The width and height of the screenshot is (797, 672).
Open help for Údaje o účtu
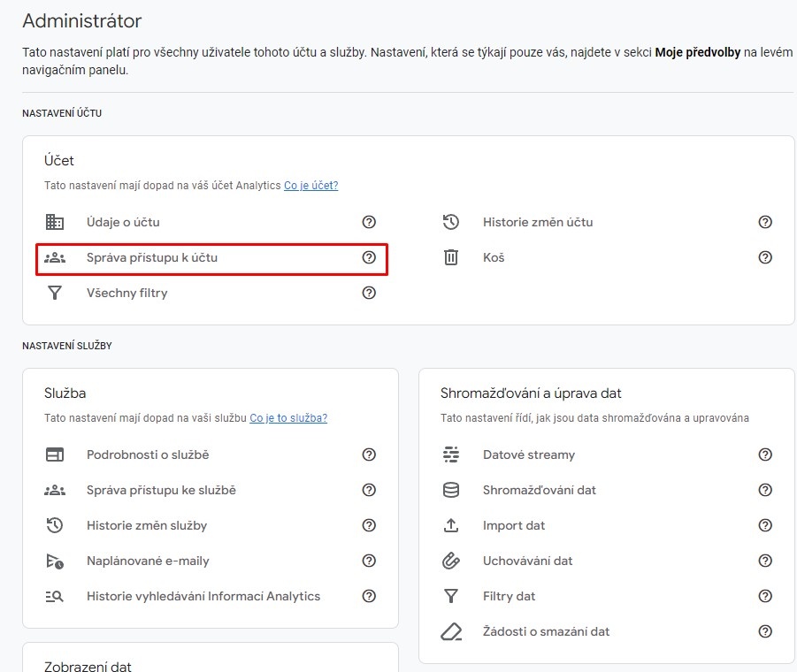coord(369,222)
